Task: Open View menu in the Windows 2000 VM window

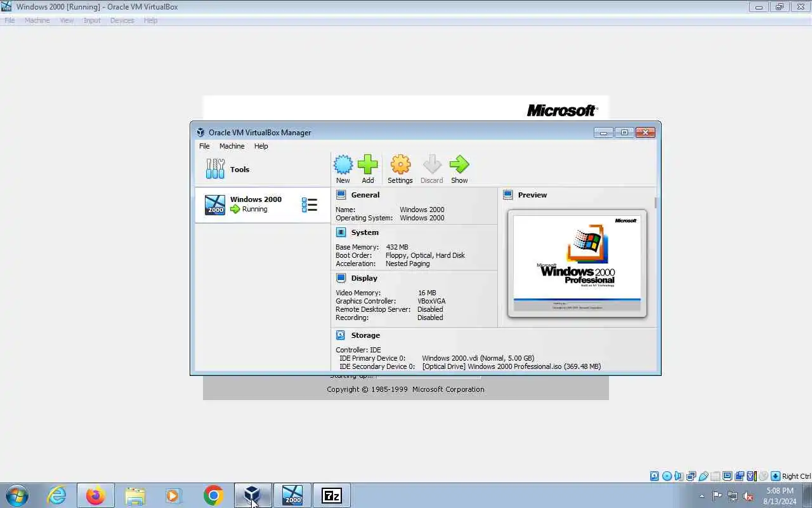Action: [x=67, y=20]
